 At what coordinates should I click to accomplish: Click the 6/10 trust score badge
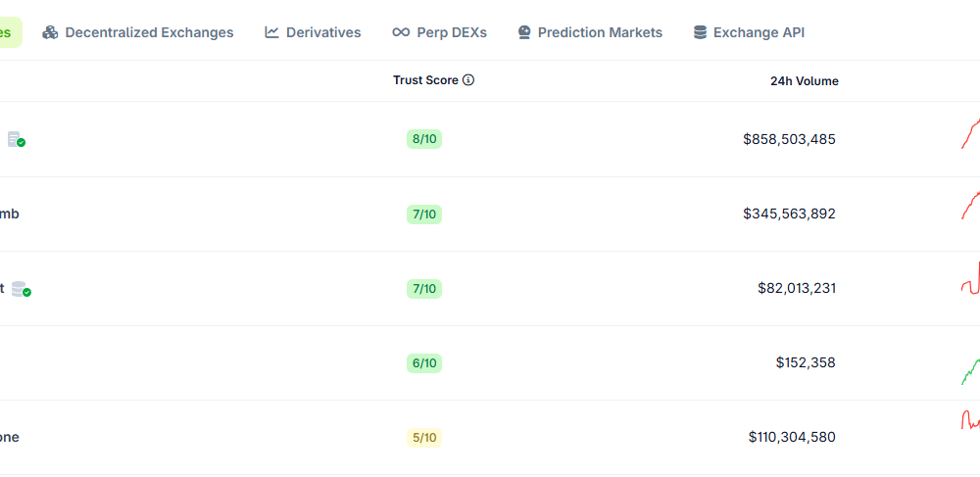coord(424,363)
